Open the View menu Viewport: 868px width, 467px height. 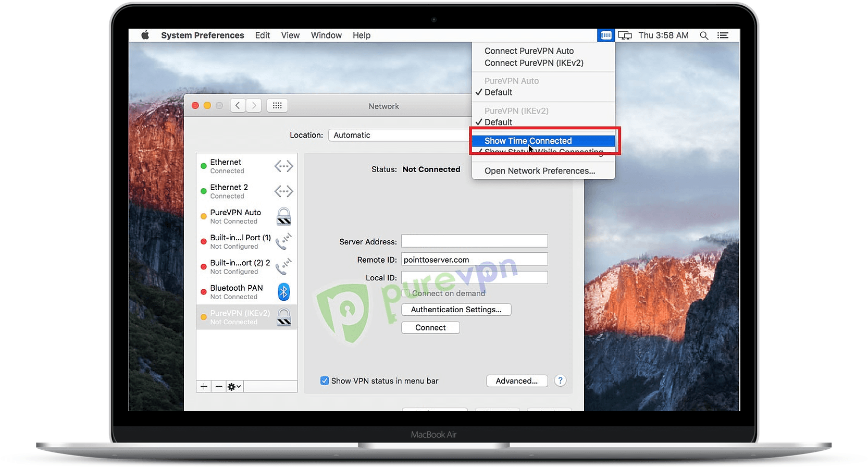(x=290, y=35)
